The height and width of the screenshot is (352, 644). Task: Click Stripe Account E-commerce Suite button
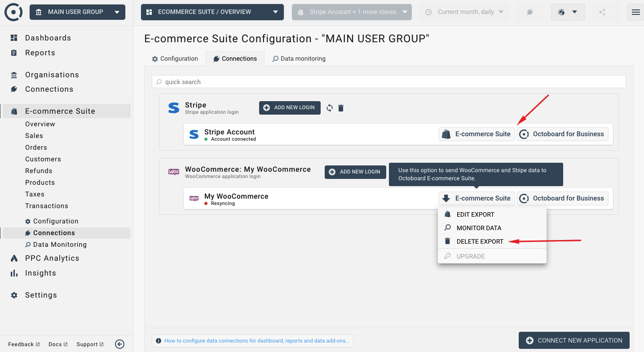(x=476, y=134)
